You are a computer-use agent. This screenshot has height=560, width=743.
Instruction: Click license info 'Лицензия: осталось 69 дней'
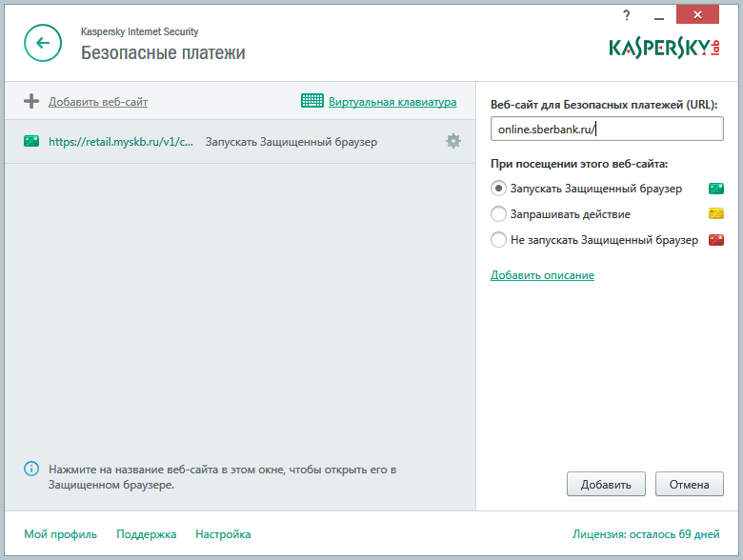click(x=646, y=534)
